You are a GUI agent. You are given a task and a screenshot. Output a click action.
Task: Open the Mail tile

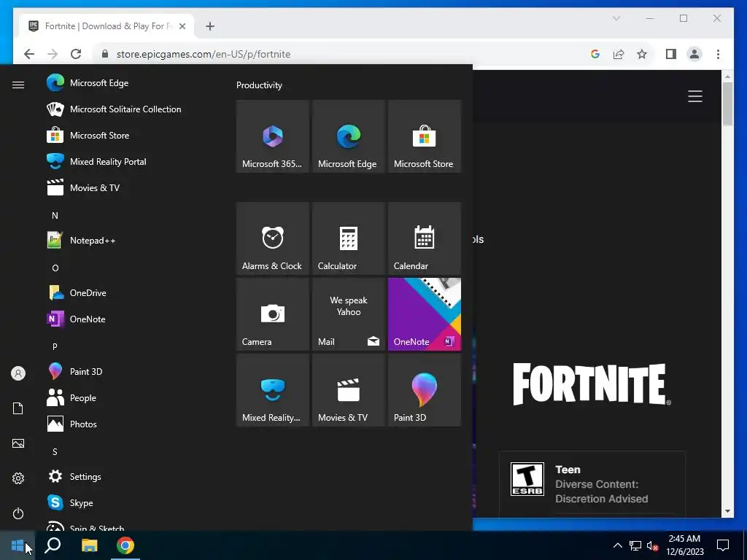[x=348, y=314]
